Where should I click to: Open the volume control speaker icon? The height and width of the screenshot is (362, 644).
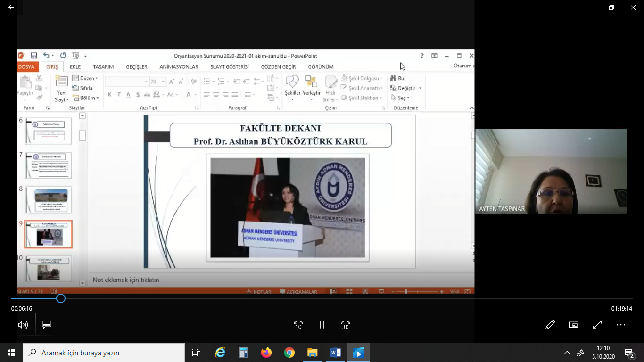click(x=23, y=325)
